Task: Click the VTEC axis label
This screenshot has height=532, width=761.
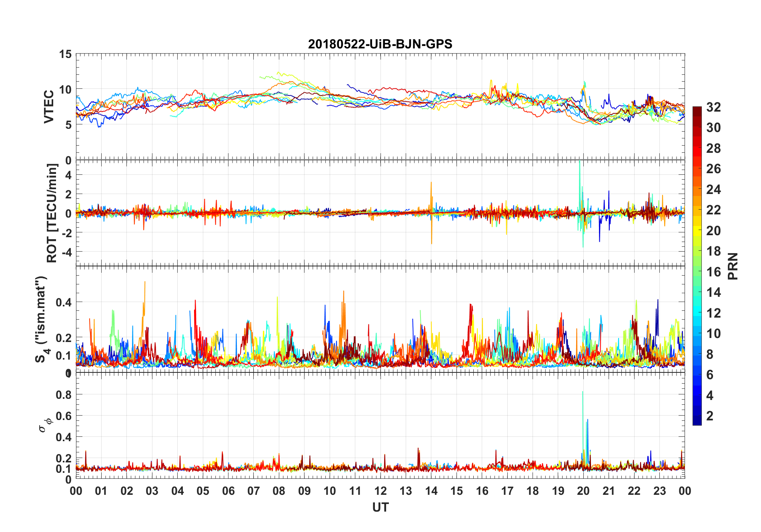Action: tap(49, 106)
